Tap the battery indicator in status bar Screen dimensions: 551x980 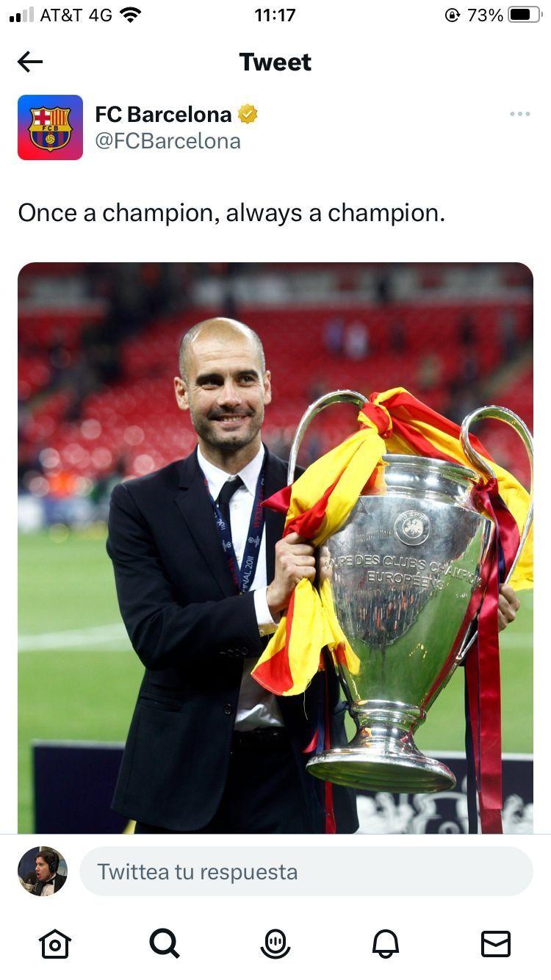[x=525, y=15]
